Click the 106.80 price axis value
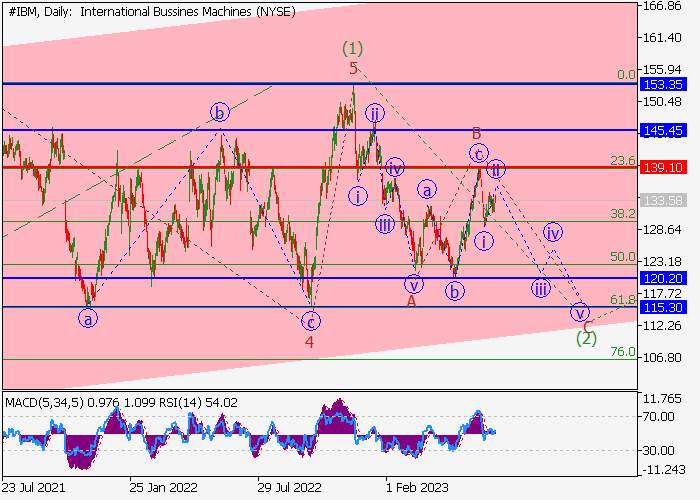Viewport: 700px width, 500px height. coord(662,358)
